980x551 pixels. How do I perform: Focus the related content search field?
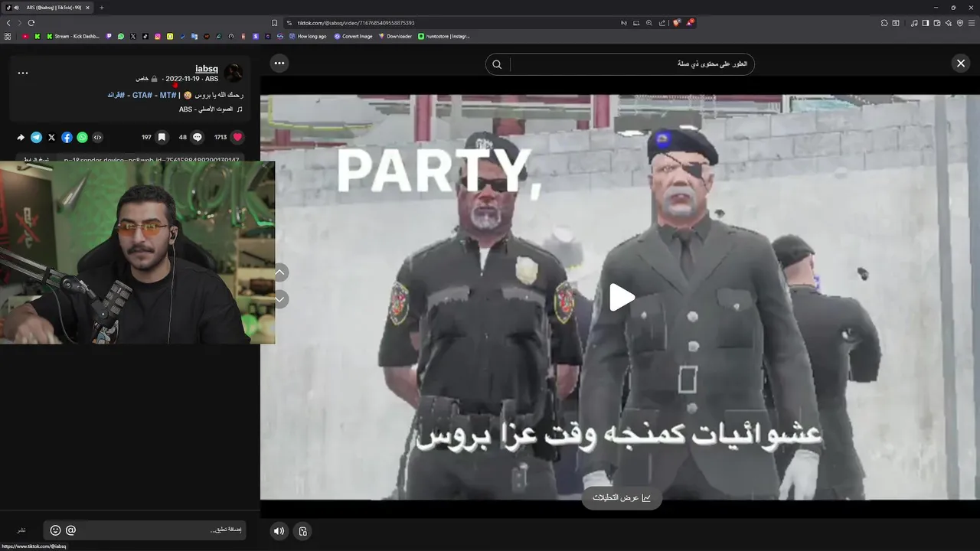click(x=632, y=64)
